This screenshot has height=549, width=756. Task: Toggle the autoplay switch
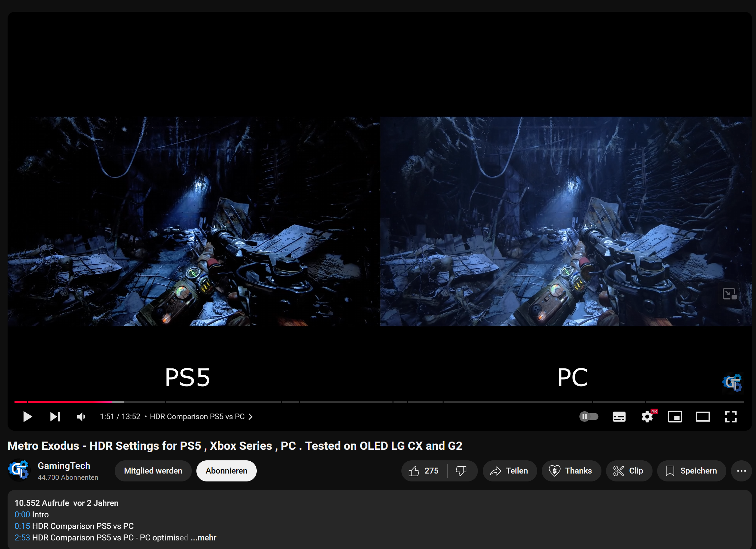tap(589, 417)
